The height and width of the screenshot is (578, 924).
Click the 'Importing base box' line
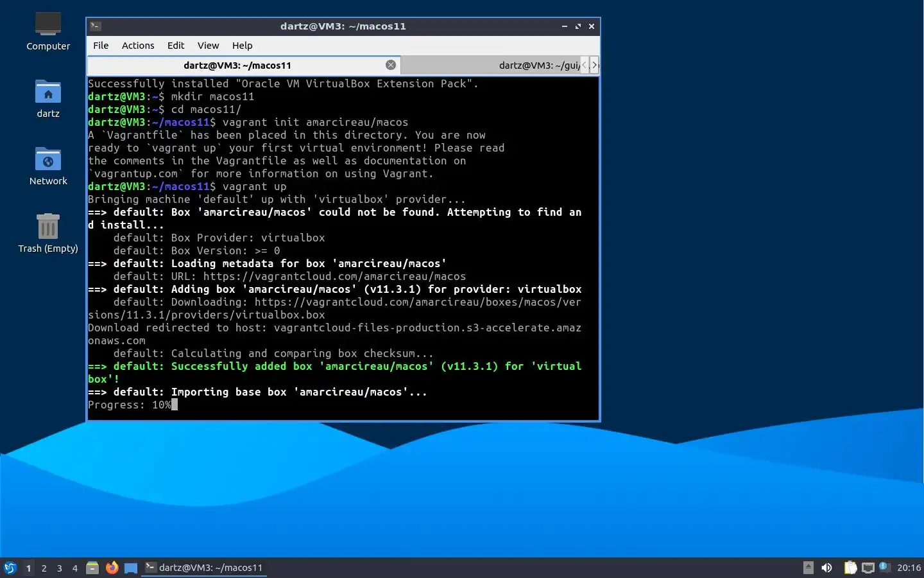257,392
